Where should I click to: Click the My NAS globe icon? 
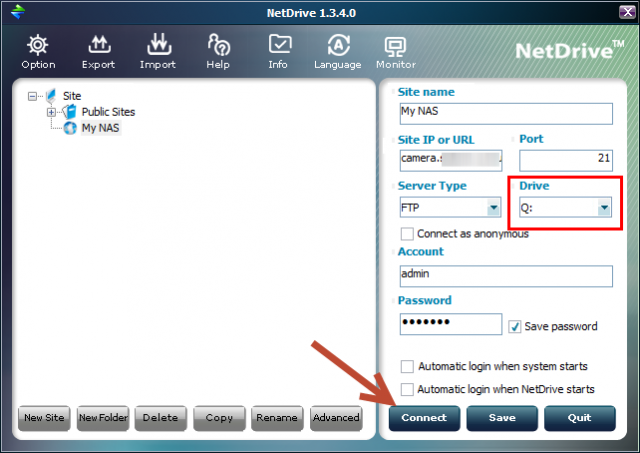[x=70, y=128]
